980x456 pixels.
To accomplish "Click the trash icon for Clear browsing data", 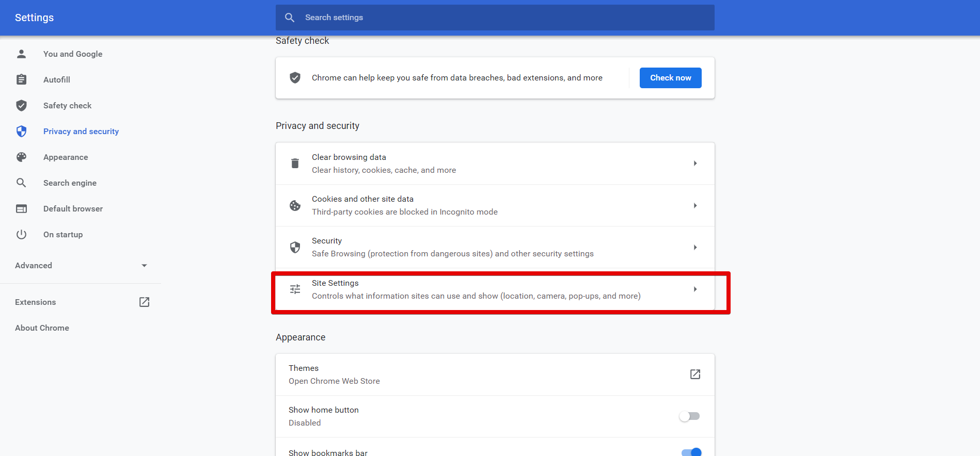I will [295, 164].
